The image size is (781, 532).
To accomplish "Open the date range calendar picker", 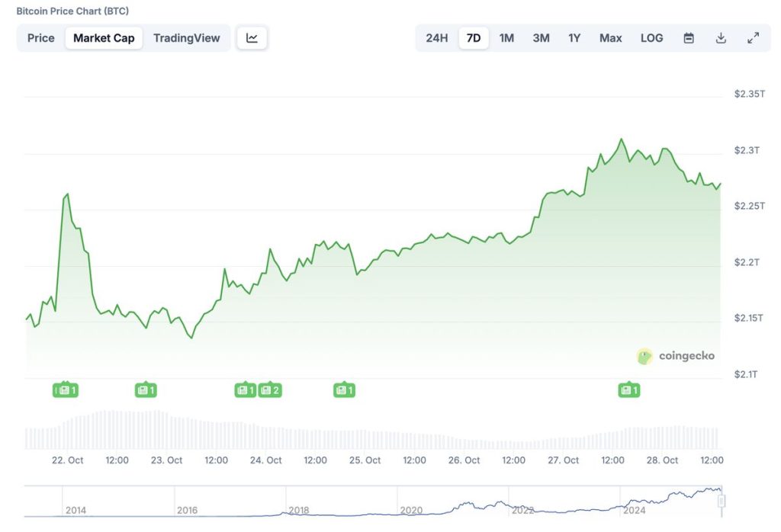I will 688,37.
